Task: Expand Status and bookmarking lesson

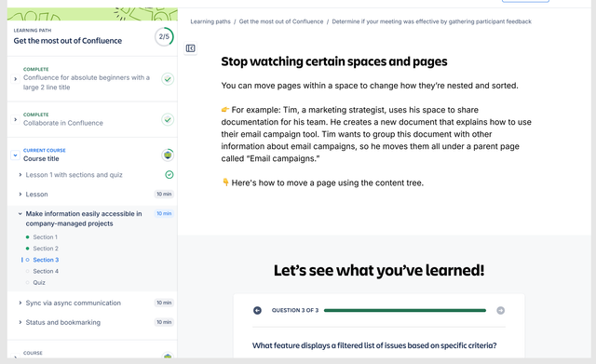Action: coord(20,322)
